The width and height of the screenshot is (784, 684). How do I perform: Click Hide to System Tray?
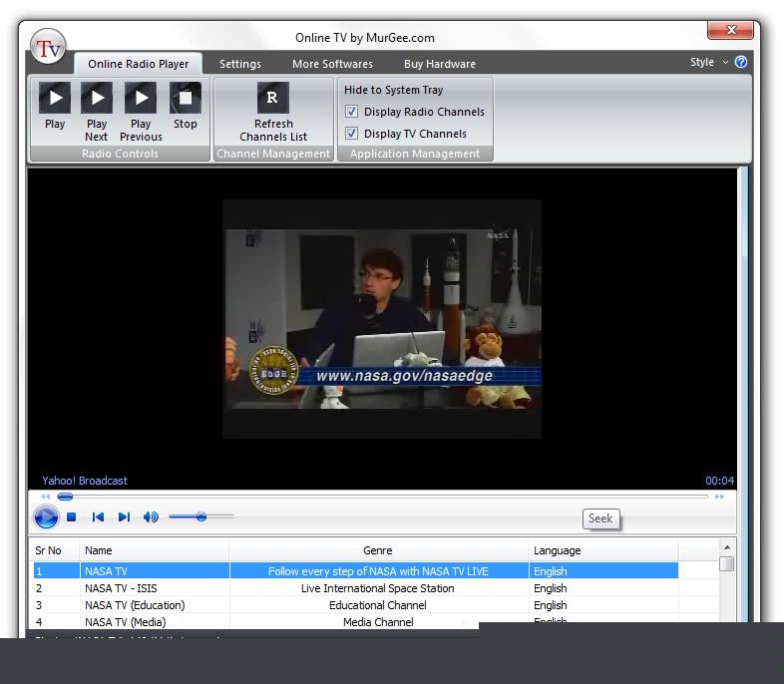click(394, 90)
